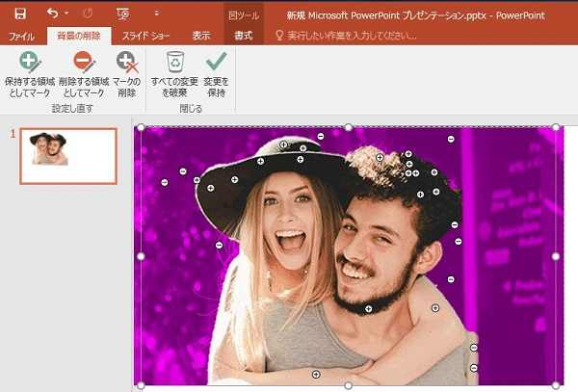Select slide 1 thumbnail

(x=68, y=156)
